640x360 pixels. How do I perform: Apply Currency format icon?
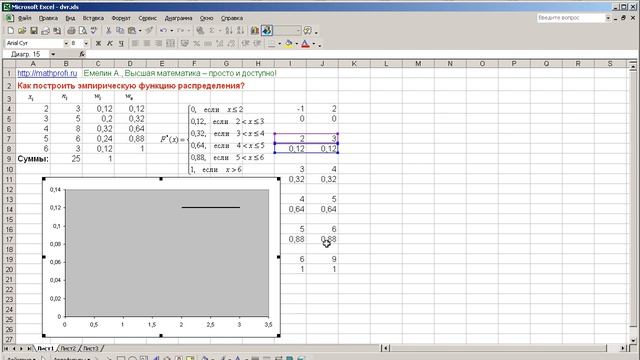185,43
